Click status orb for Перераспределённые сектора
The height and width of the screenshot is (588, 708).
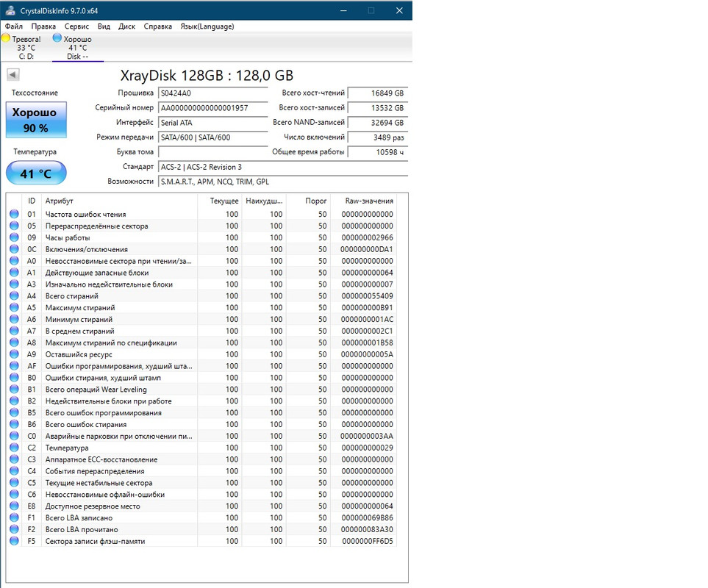[x=14, y=226]
